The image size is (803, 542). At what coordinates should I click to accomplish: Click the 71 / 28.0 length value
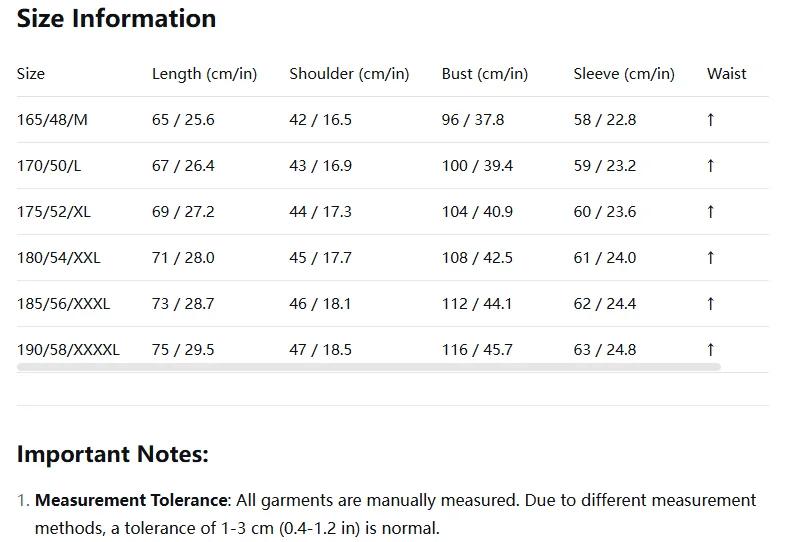point(183,258)
